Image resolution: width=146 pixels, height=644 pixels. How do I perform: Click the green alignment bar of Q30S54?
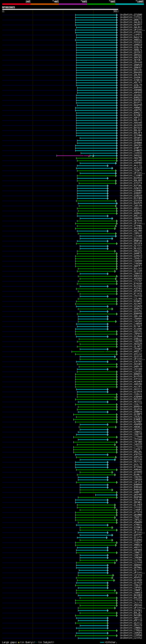tap(96, 201)
